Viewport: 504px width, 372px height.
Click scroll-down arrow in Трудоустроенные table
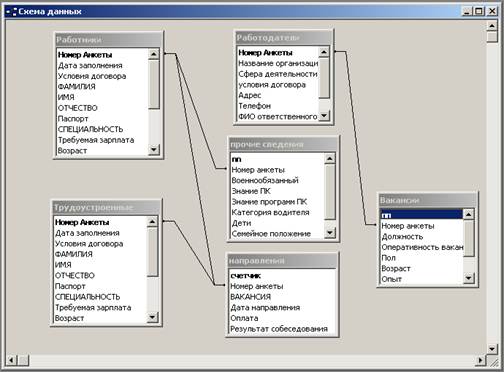(152, 317)
